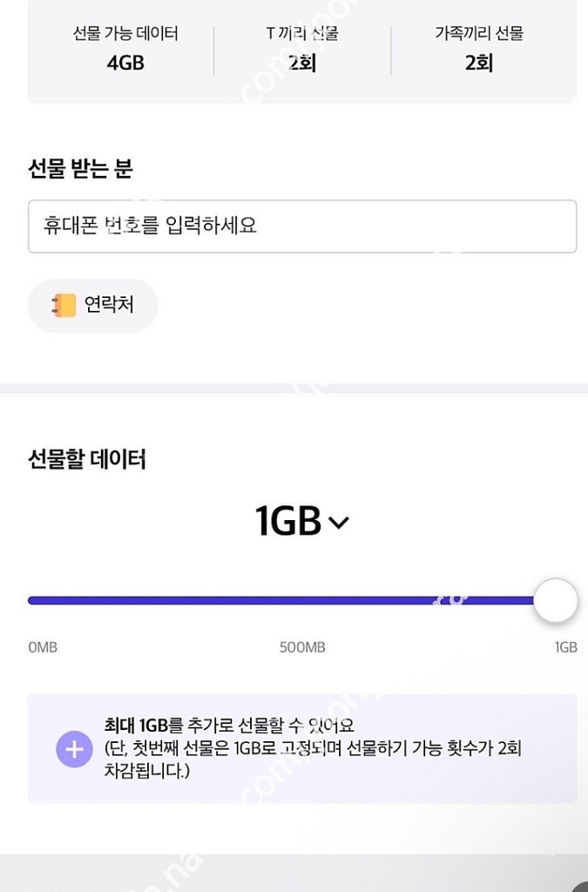Click the purple plus icon in the notice
The height and width of the screenshot is (892, 588).
(74, 748)
